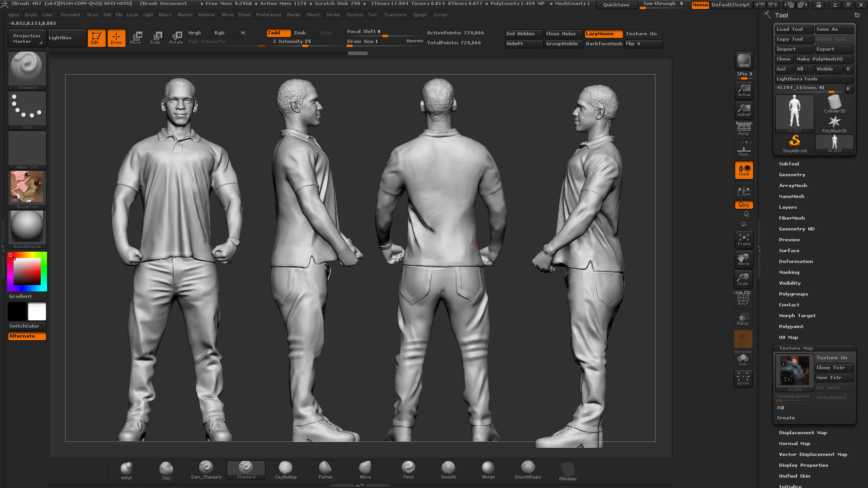The height and width of the screenshot is (488, 868).
Task: Enable Transp mode on the right shelf
Action: point(743,319)
